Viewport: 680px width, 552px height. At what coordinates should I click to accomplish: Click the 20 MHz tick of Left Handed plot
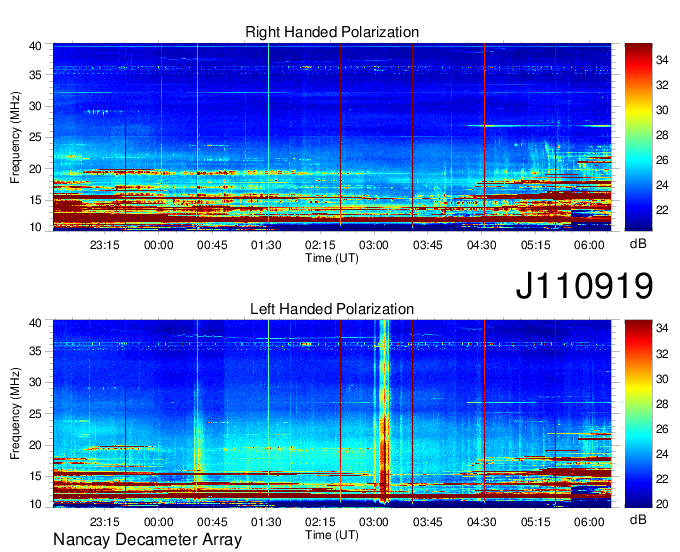pos(35,445)
